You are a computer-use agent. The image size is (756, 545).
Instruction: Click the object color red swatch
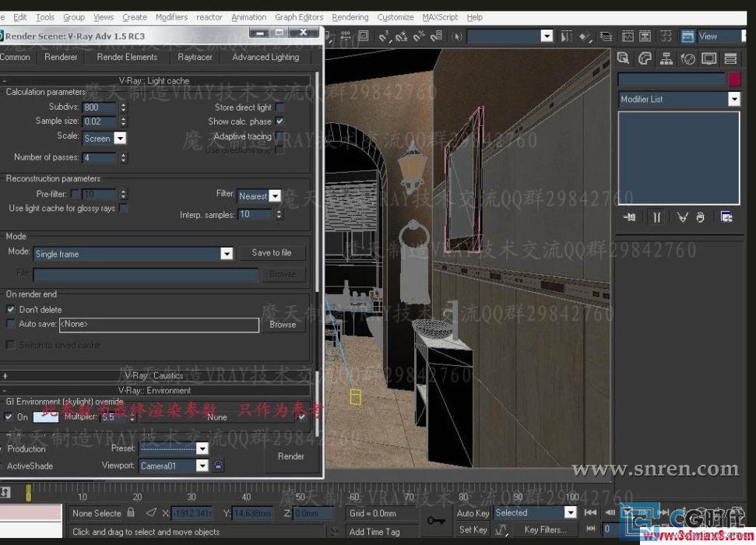(734, 79)
